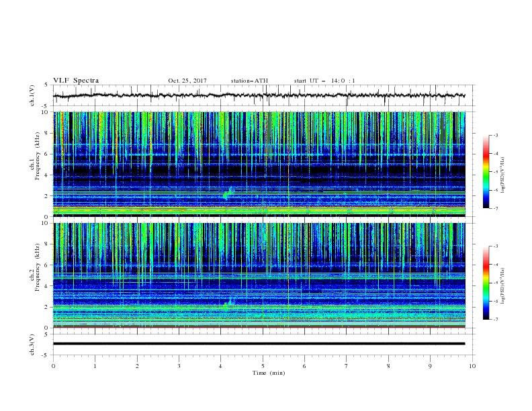Click the "-5" label on ch.1 colorbar
This screenshot has height=411, width=532.
[496, 172]
